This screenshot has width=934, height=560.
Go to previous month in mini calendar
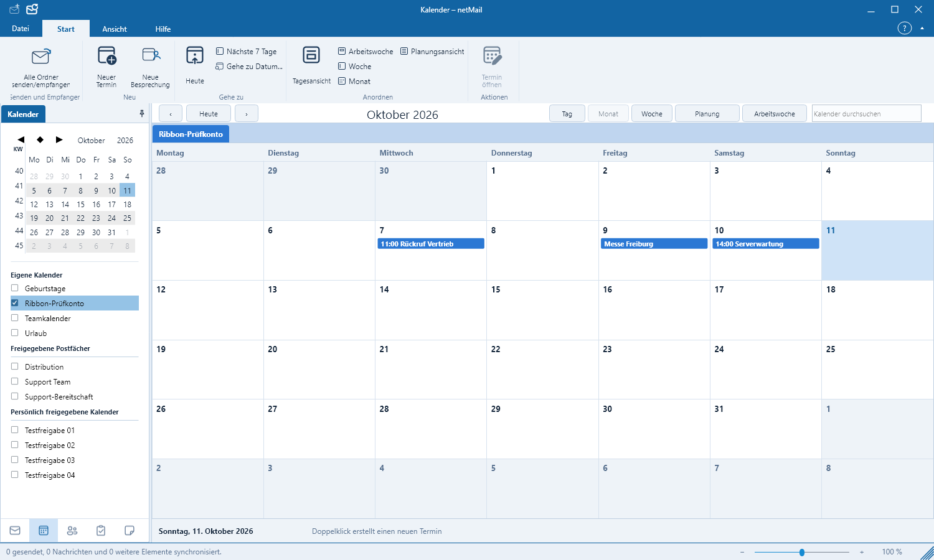tap(21, 140)
